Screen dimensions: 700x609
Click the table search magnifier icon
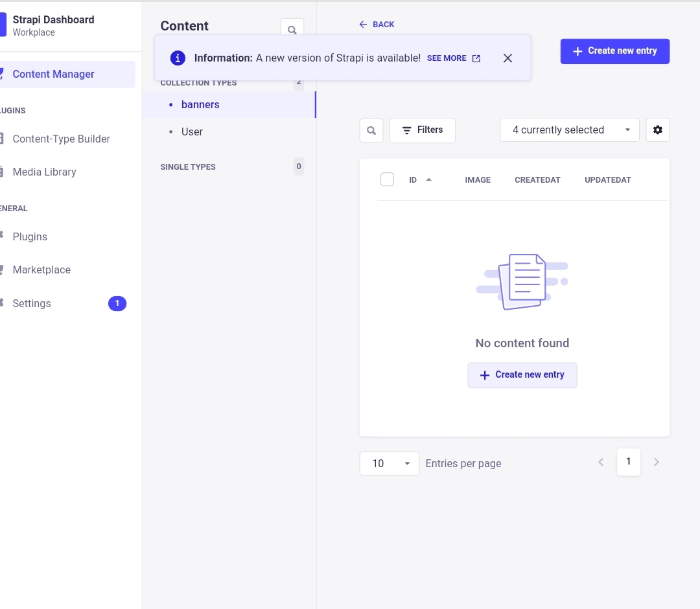point(371,130)
